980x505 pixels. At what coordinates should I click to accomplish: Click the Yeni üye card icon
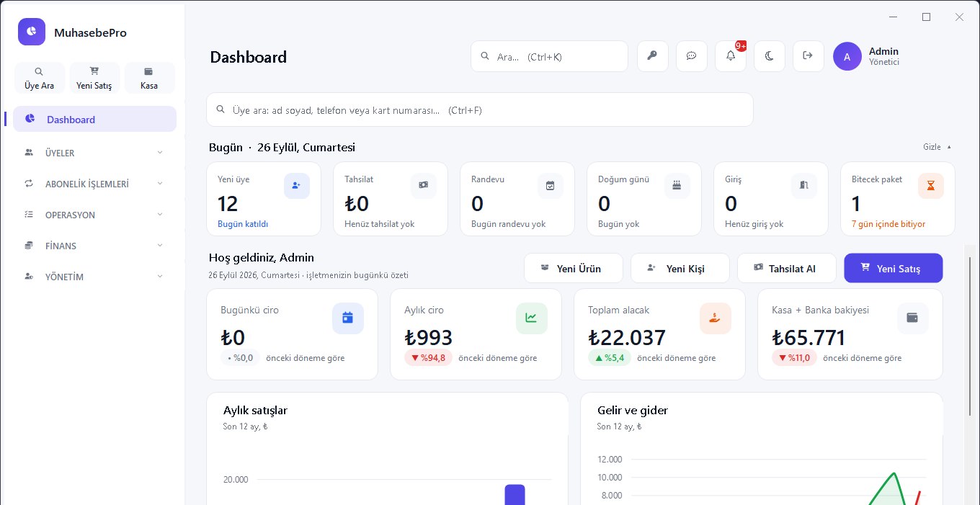click(296, 186)
